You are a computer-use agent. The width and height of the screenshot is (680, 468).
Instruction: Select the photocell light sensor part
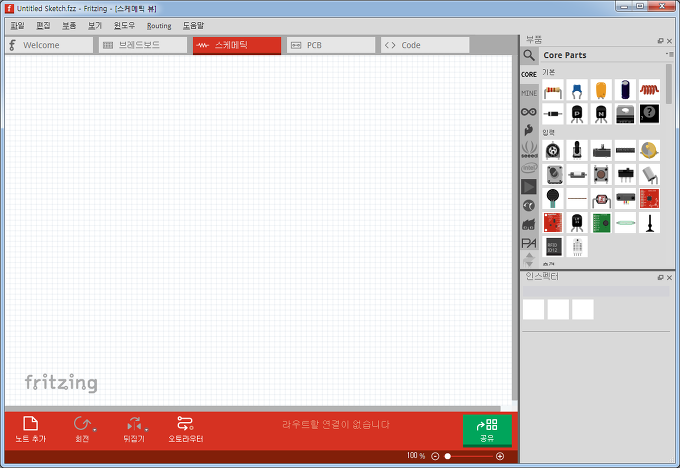[x=601, y=199]
